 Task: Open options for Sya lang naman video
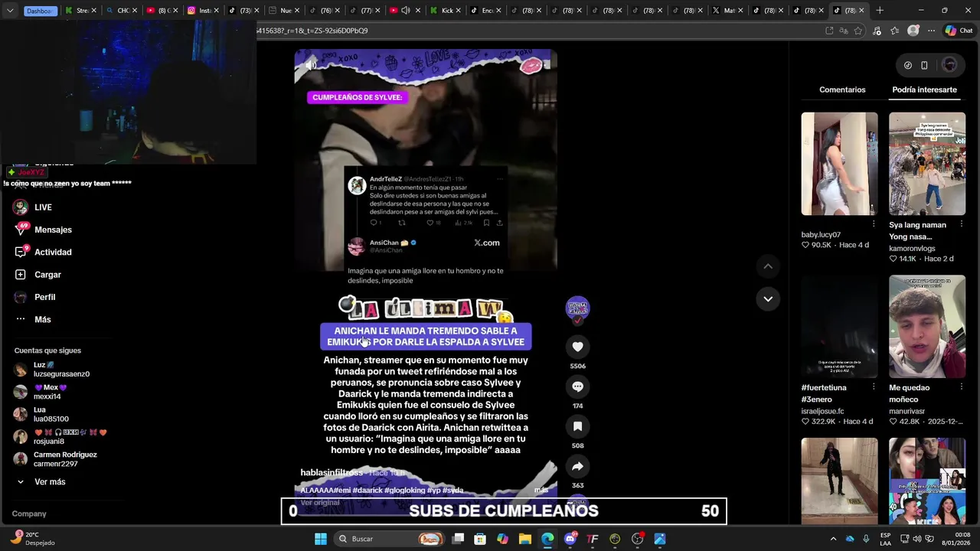coord(962,224)
